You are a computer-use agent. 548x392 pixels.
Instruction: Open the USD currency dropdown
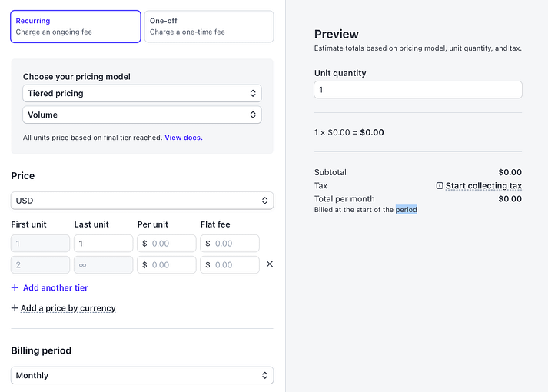pyautogui.click(x=142, y=201)
